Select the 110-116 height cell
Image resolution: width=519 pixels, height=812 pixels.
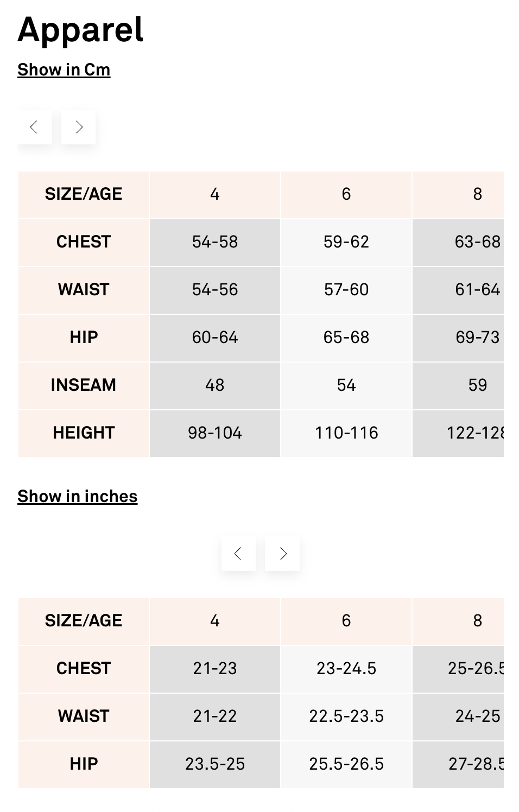346,433
